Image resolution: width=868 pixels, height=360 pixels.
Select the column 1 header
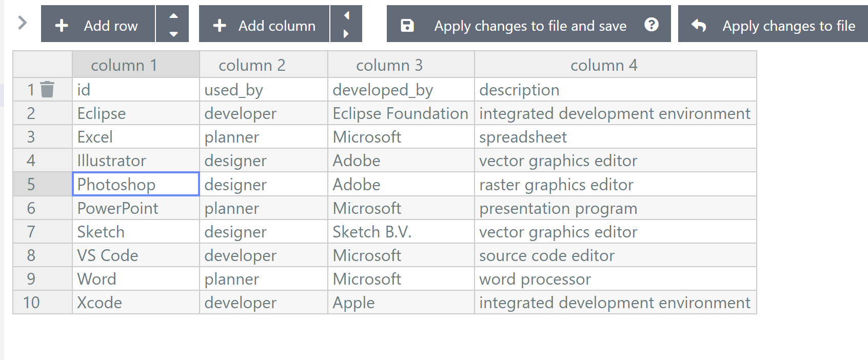(x=136, y=65)
